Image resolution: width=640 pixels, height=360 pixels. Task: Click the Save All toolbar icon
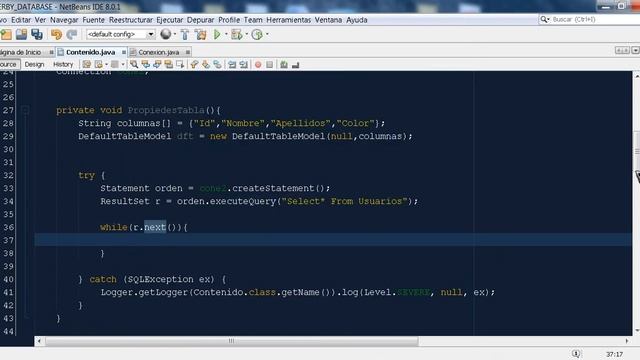click(37, 35)
